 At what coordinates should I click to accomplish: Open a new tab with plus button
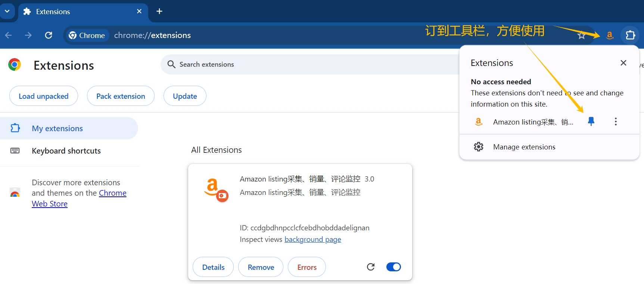[159, 11]
